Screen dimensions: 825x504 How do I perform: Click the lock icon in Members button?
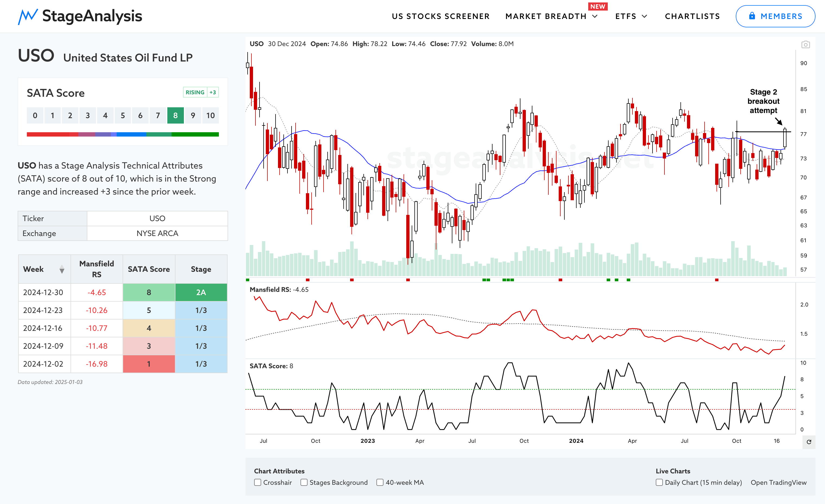[752, 16]
